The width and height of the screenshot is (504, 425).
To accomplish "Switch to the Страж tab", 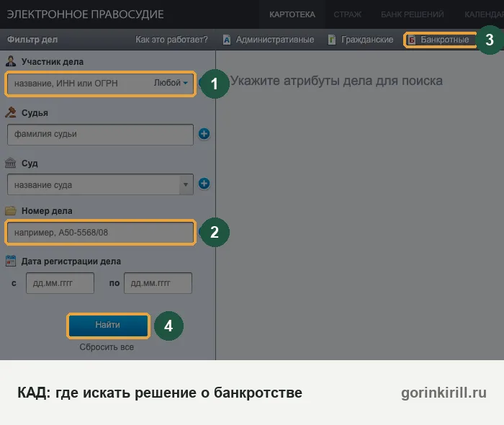I will (347, 14).
